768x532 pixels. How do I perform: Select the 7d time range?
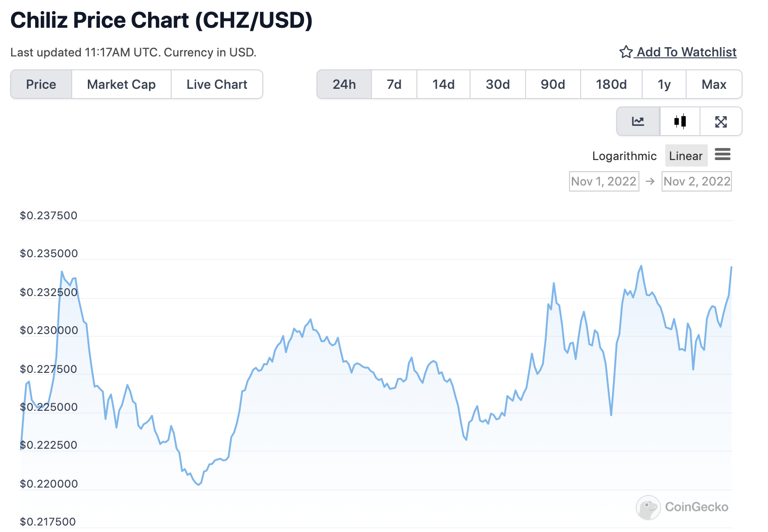point(394,84)
